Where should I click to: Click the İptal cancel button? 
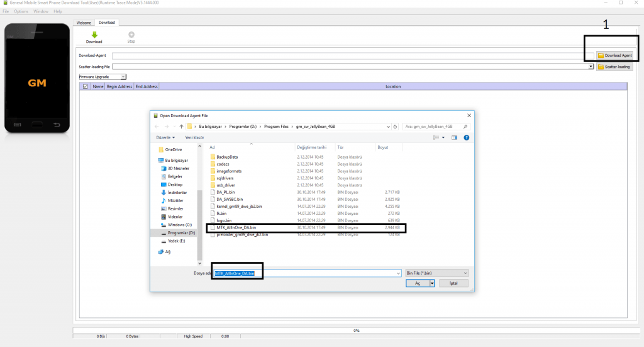pyautogui.click(x=453, y=283)
